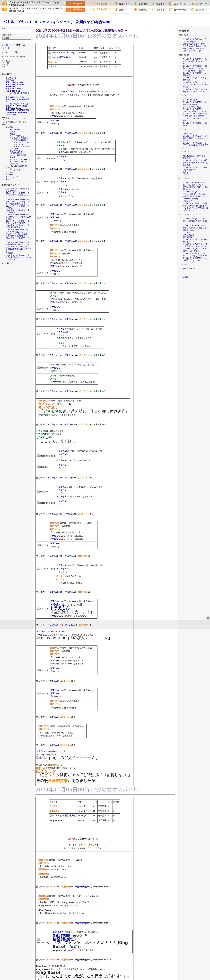Go to the 軽行事連絡板 board
The image size is (210, 980).
(x=15, y=129)
